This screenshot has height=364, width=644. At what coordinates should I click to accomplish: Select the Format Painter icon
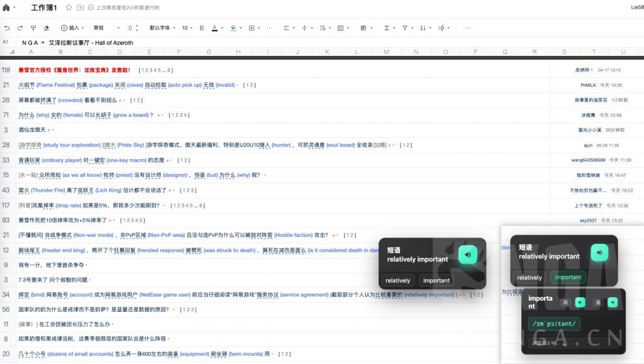33,28
